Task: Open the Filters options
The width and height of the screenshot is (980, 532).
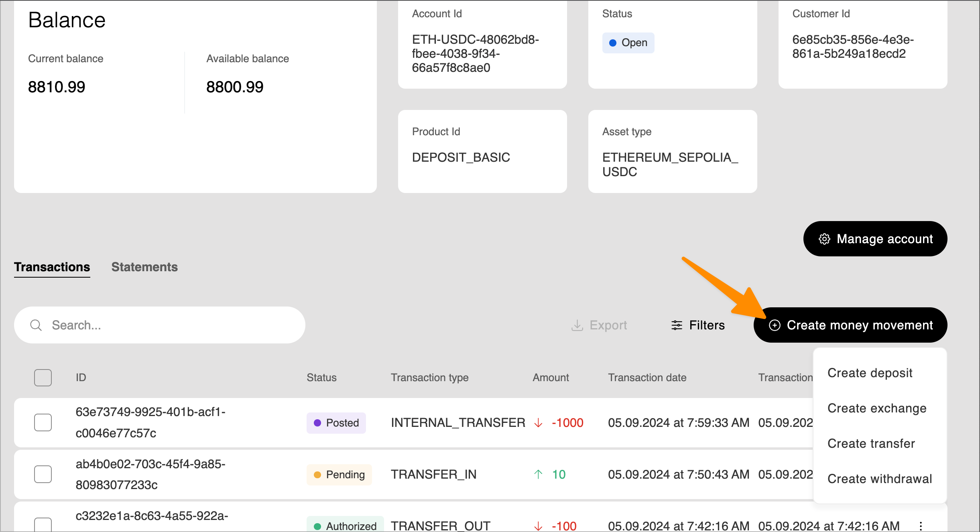Action: pos(698,325)
